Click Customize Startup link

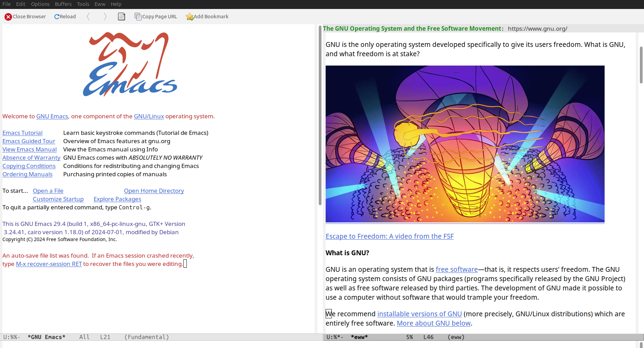[x=58, y=199]
